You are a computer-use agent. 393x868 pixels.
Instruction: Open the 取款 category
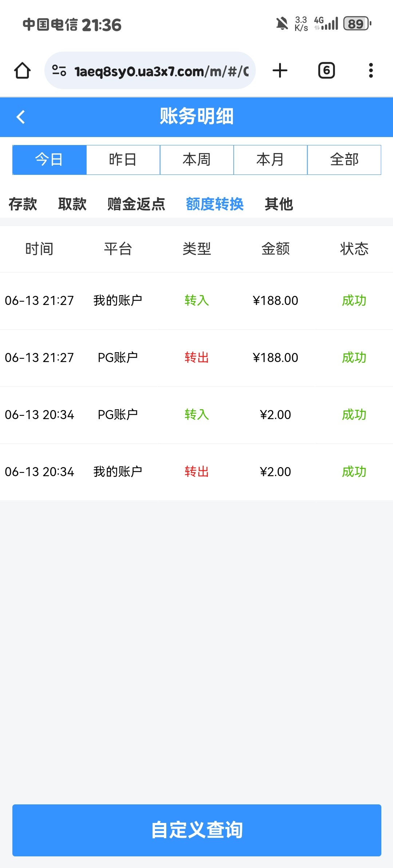pyautogui.click(x=72, y=204)
